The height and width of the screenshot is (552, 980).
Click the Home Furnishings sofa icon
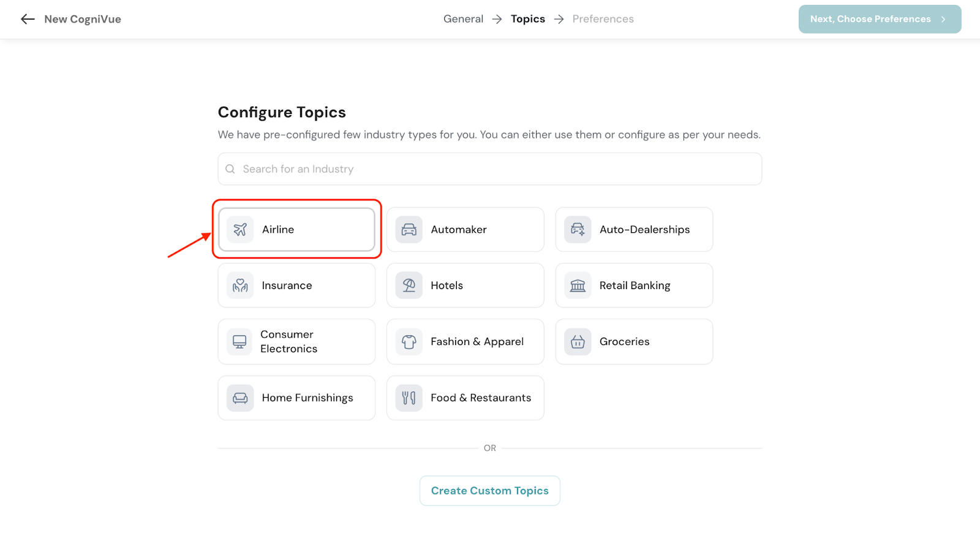(240, 398)
